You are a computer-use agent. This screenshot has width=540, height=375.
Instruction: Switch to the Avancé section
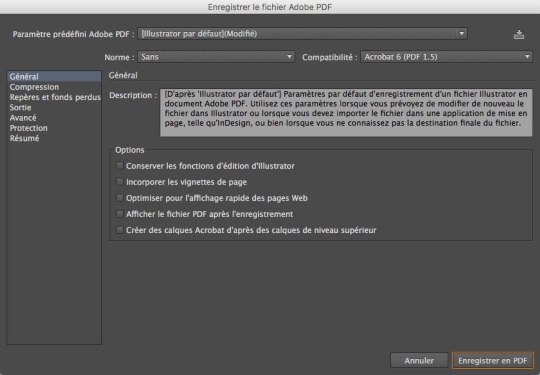[x=54, y=118]
